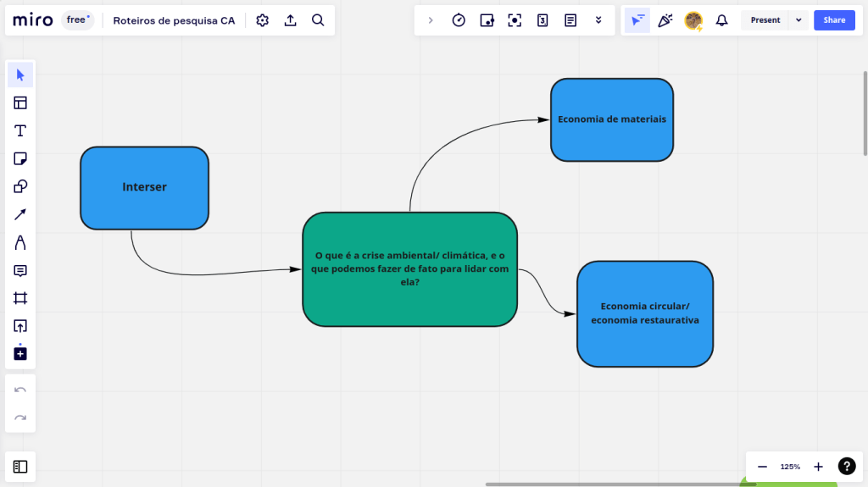Open the Templates tool
This screenshot has height=487, width=868.
coord(20,102)
